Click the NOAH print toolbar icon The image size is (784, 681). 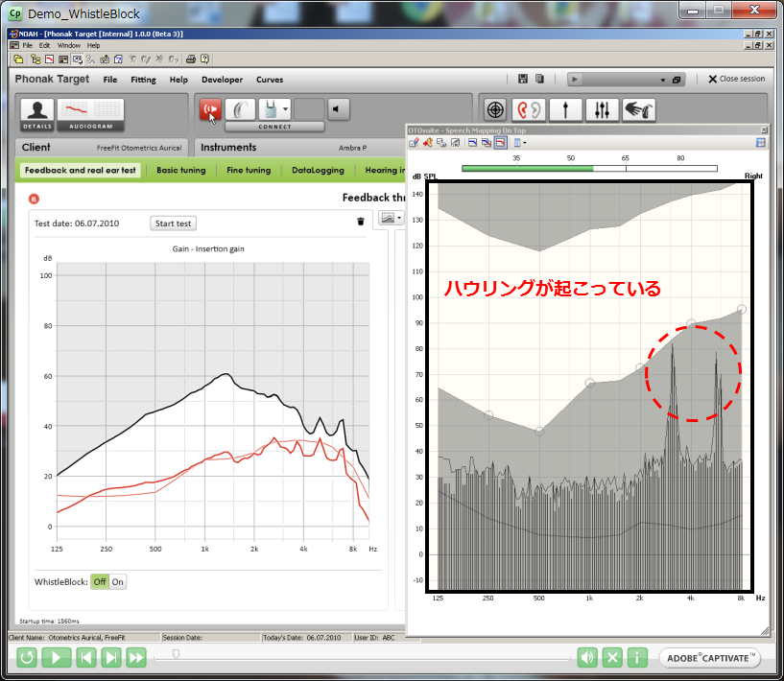coord(191,59)
